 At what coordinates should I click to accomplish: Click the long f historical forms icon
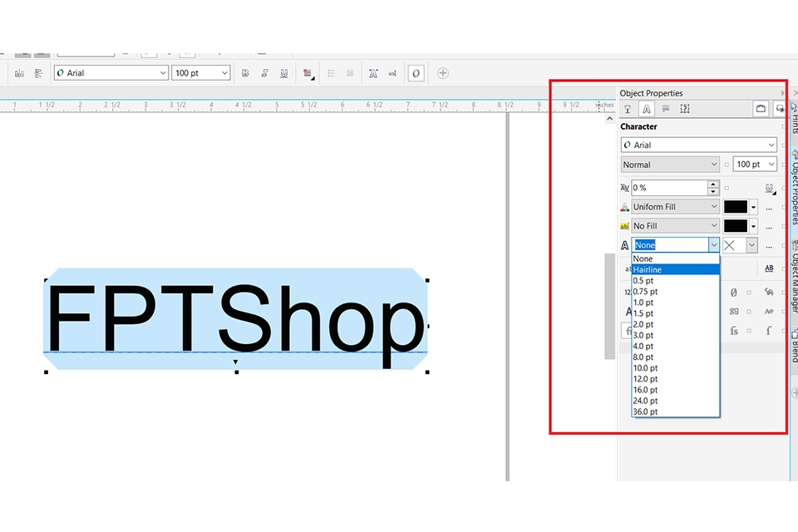[768, 330]
